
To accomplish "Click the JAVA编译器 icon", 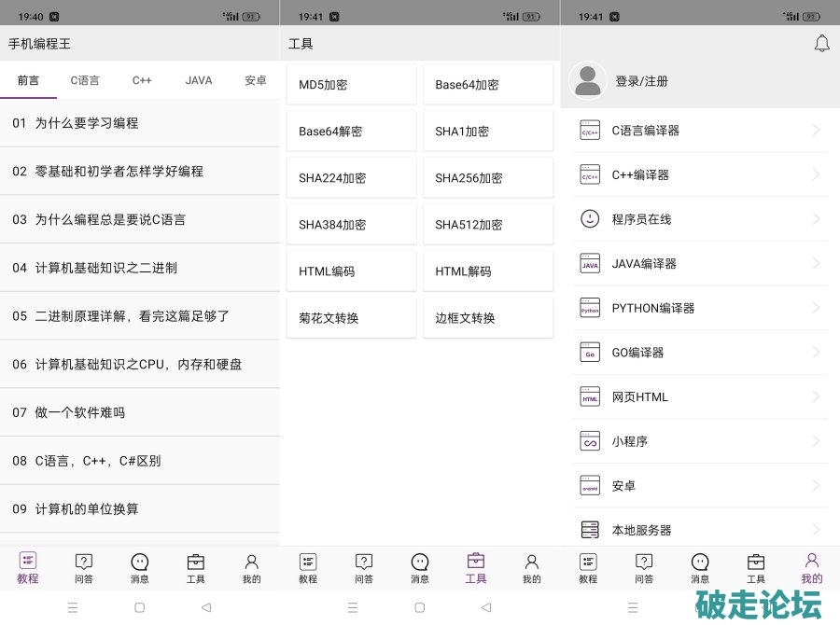I will click(590, 264).
